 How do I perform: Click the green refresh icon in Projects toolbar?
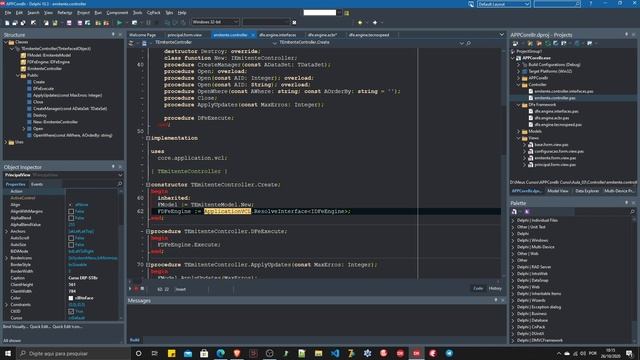click(548, 43)
